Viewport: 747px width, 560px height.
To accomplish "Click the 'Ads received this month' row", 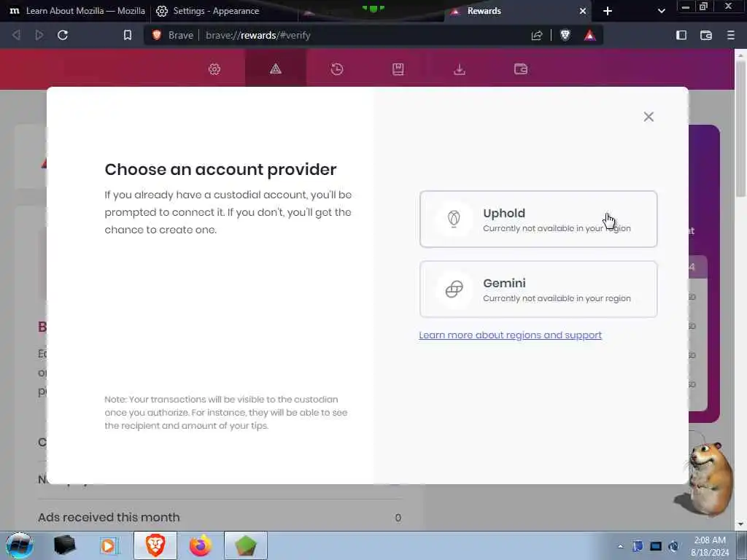I will tap(220, 518).
